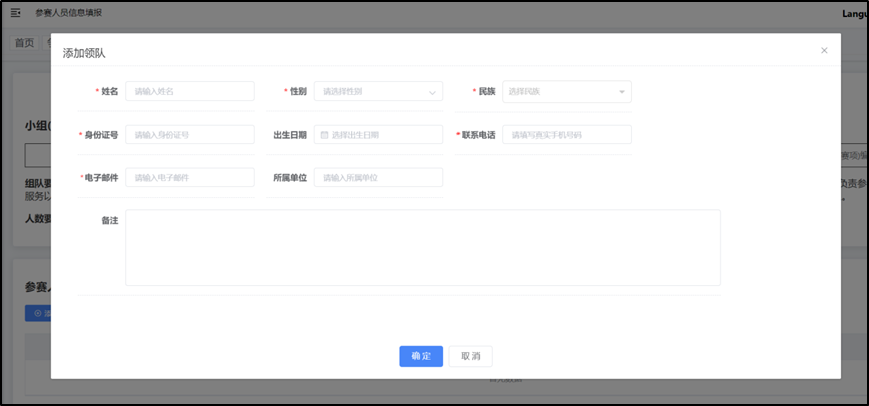Click the 联系电话 input field
This screenshot has height=406, width=869.
567,135
